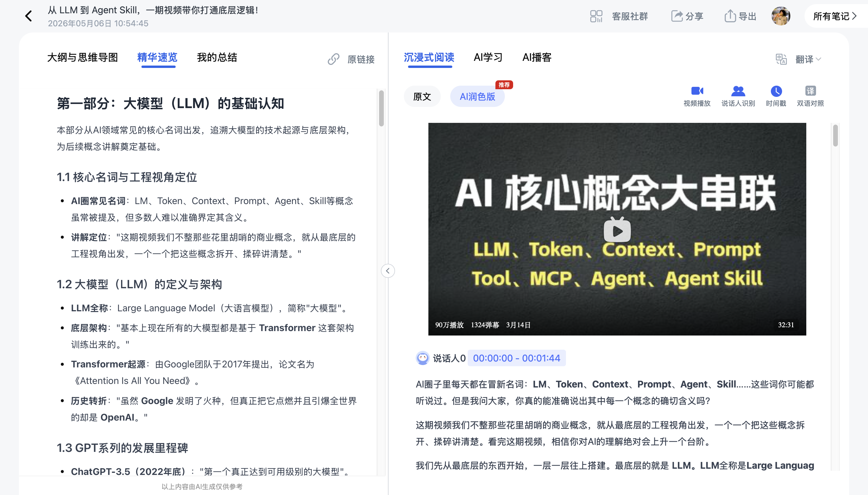Go back with the left arrow icon
This screenshot has width=868, height=495.
pos(29,16)
